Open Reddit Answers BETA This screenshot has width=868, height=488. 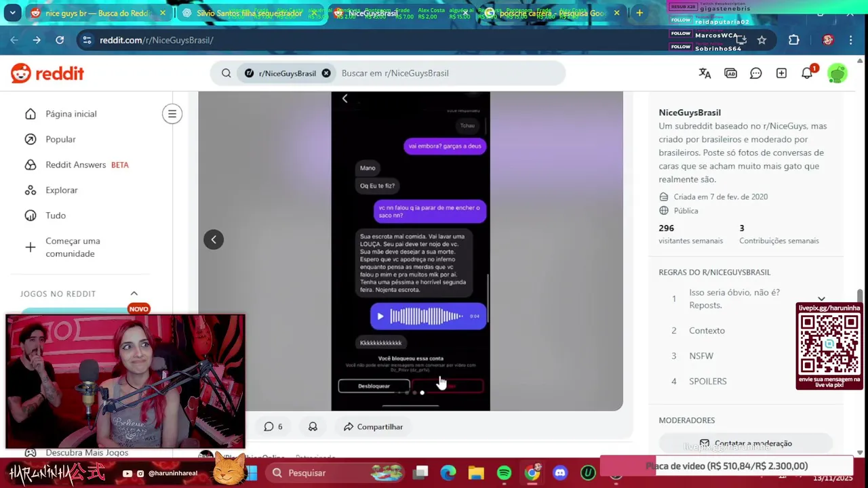(x=86, y=165)
